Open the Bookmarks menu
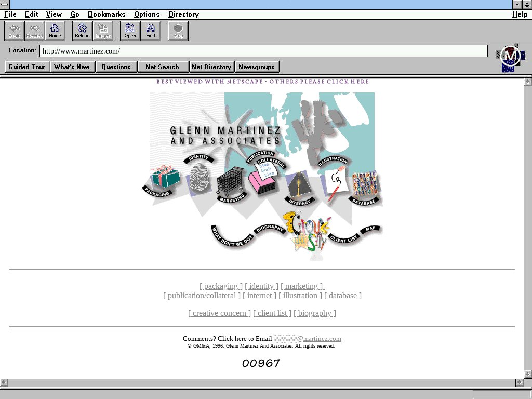 point(106,14)
